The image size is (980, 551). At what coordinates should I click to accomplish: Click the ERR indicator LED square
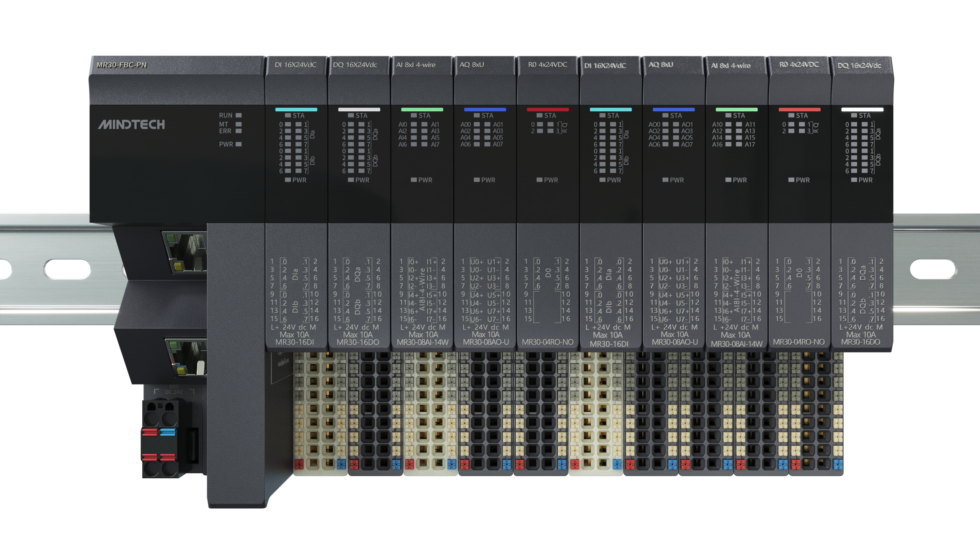pyautogui.click(x=238, y=131)
